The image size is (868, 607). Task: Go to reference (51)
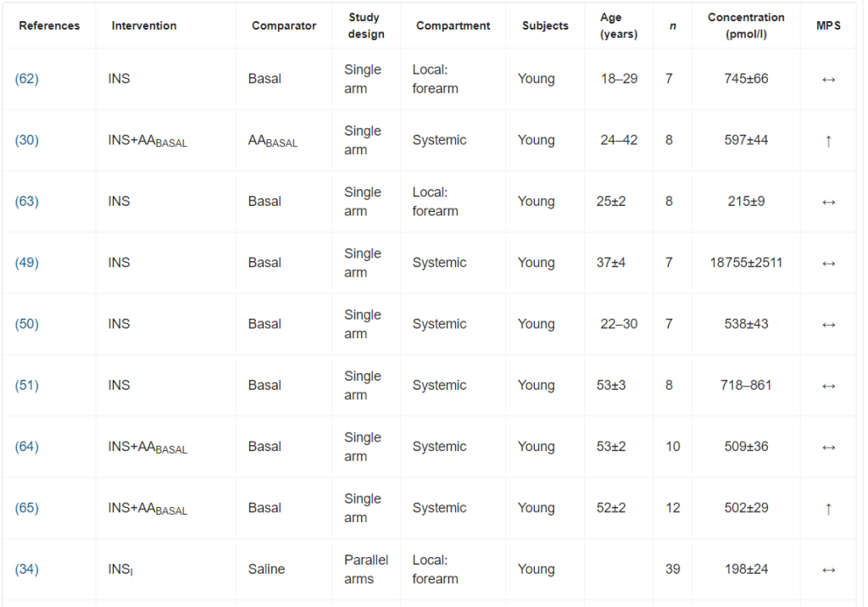[x=27, y=385]
